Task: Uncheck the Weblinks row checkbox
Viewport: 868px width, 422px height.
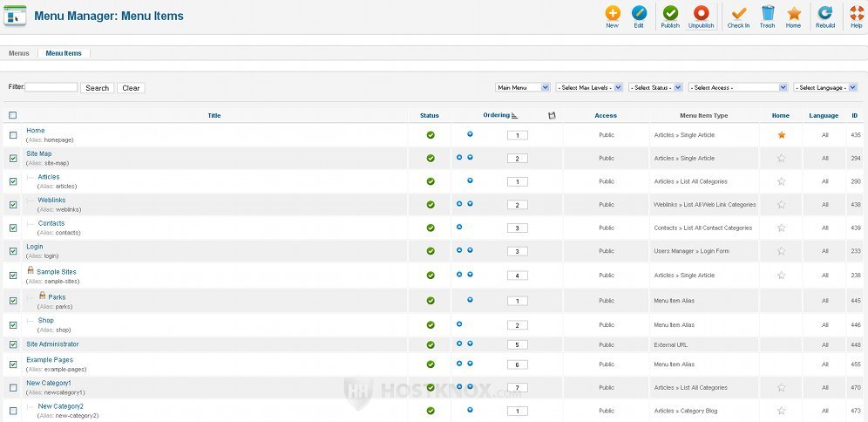Action: click(x=13, y=205)
